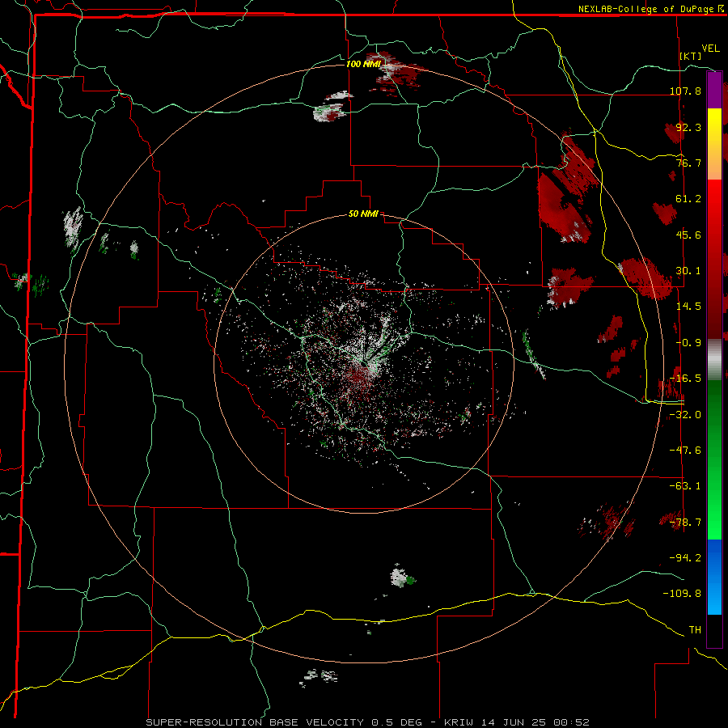Pick the black TH segment of velocity bar
This screenshot has width=728, height=728.
(714, 630)
